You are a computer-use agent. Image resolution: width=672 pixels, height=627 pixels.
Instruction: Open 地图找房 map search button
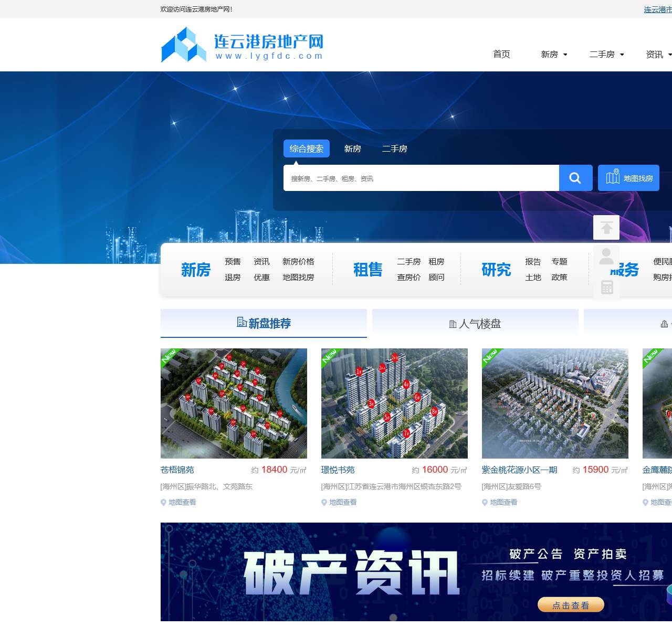(628, 178)
